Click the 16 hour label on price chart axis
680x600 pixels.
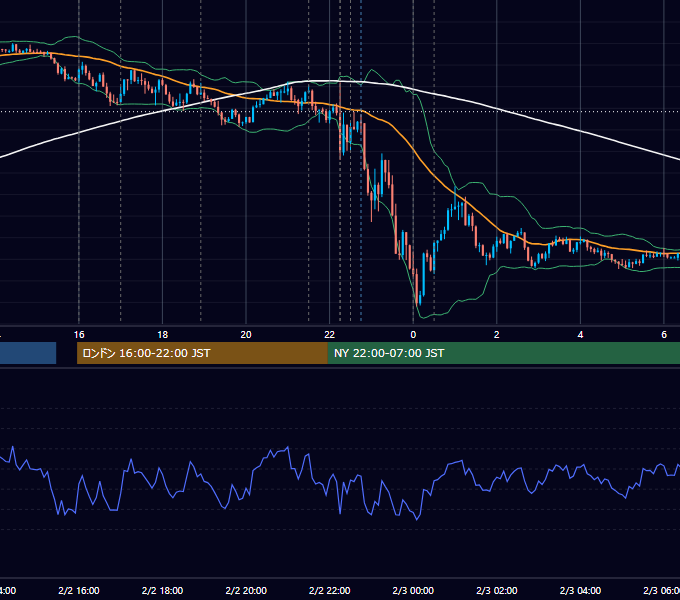(79, 335)
